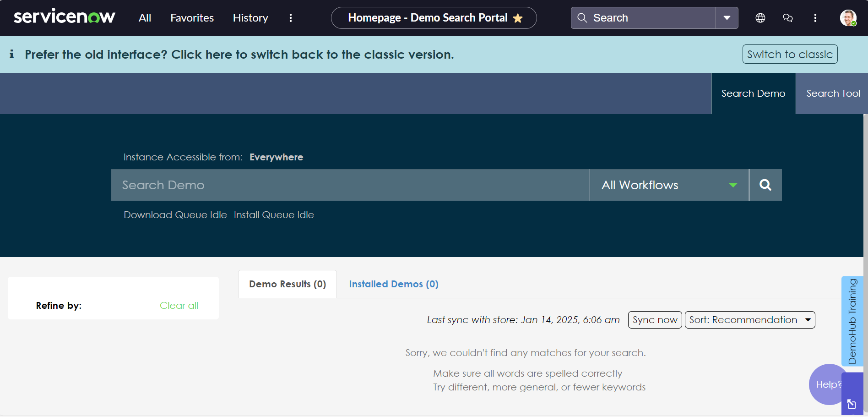Open the chat discussions icon
The width and height of the screenshot is (868, 417).
pyautogui.click(x=788, y=18)
